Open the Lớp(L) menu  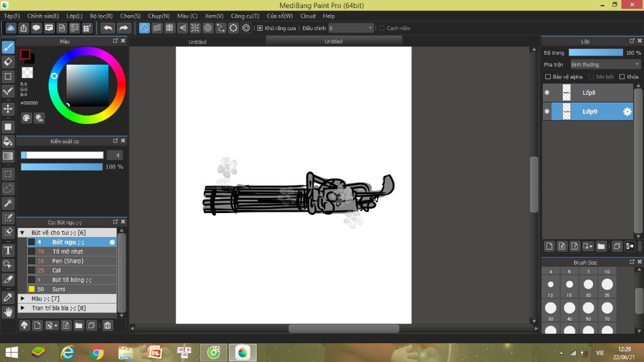[x=74, y=16]
